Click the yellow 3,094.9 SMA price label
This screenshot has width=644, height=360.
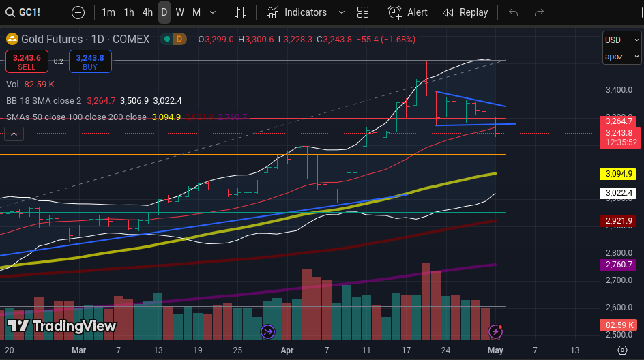click(617, 174)
